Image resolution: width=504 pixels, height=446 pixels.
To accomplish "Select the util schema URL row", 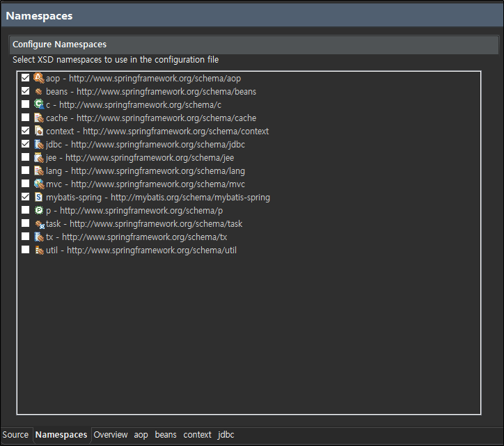I will (x=141, y=250).
